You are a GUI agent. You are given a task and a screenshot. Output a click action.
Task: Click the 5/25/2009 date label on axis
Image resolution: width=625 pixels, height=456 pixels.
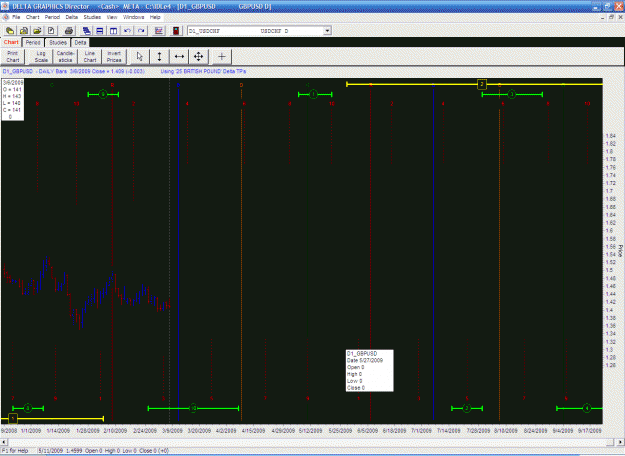340,431
